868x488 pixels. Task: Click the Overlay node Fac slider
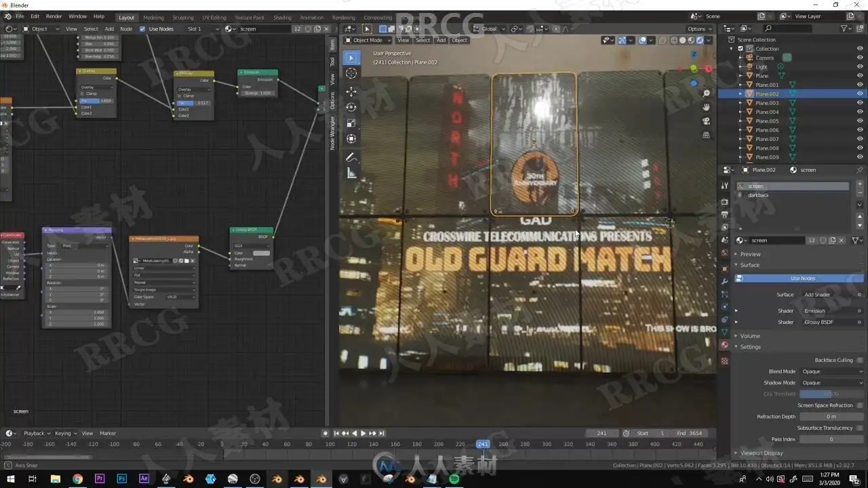click(x=96, y=100)
